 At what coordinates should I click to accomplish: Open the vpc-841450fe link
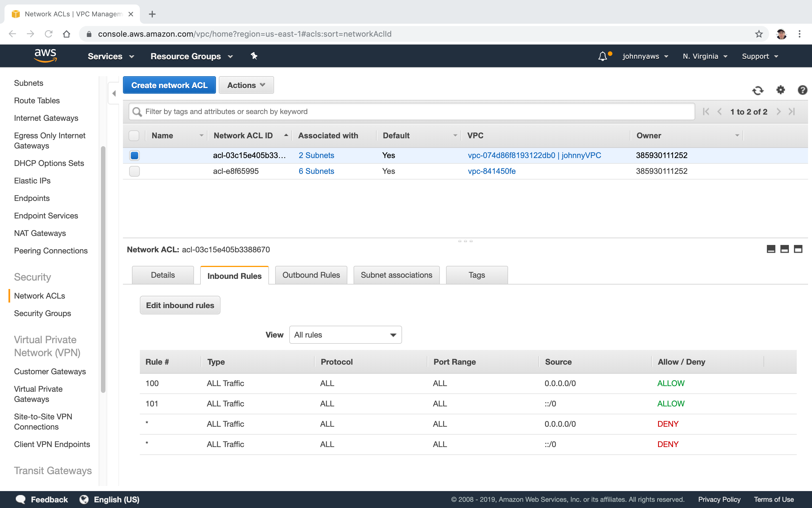point(491,171)
